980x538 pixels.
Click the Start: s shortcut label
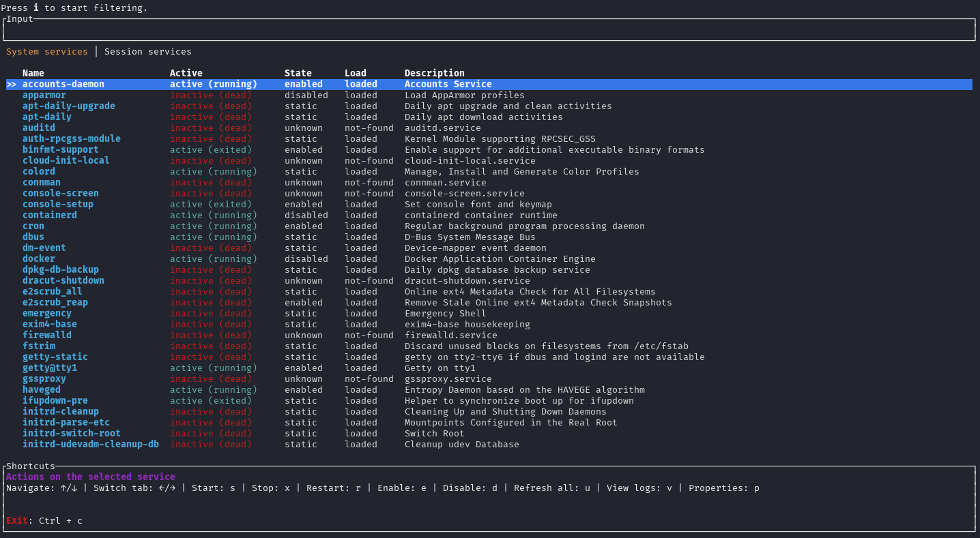coord(213,488)
